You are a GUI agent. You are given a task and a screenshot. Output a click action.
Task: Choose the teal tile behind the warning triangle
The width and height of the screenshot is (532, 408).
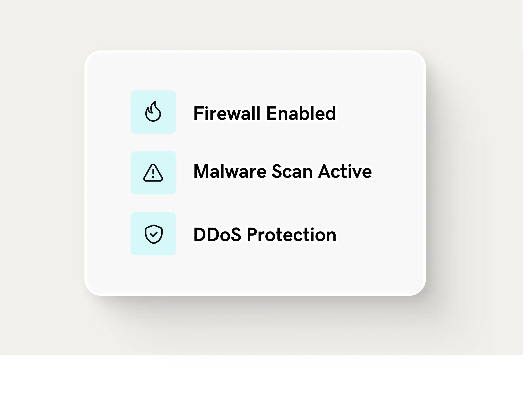tap(153, 173)
